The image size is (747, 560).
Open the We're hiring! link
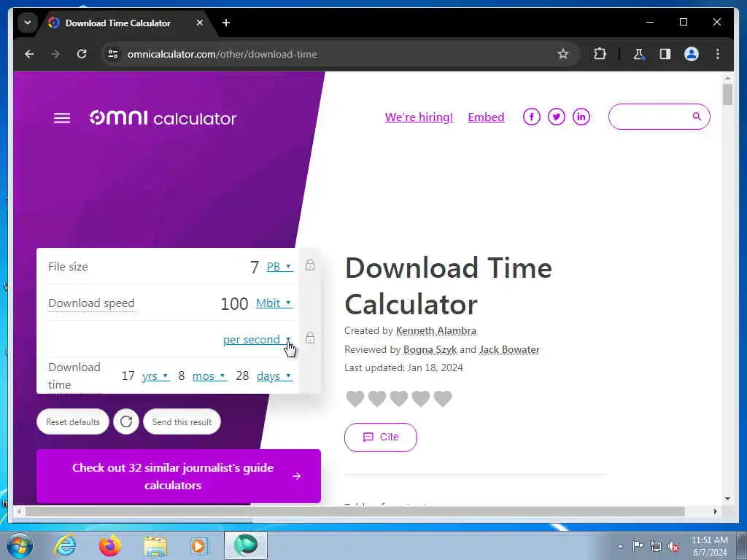pyautogui.click(x=419, y=117)
